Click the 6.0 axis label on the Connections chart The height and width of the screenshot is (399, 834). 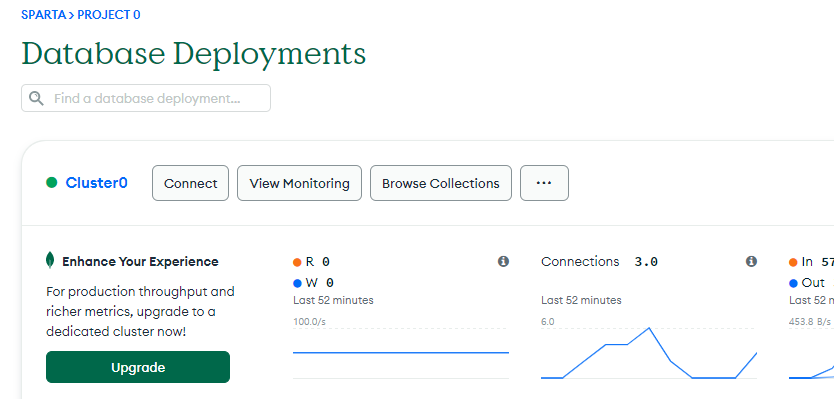(x=548, y=322)
